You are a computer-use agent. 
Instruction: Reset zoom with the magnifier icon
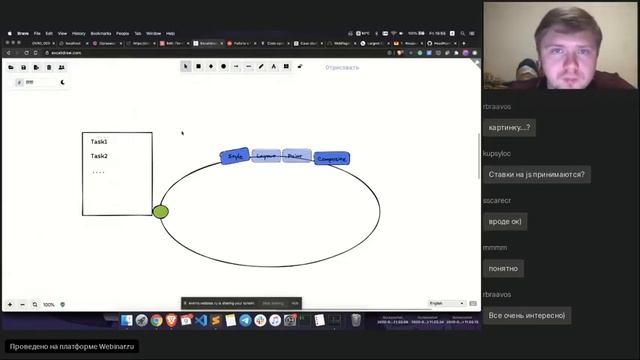[x=35, y=304]
